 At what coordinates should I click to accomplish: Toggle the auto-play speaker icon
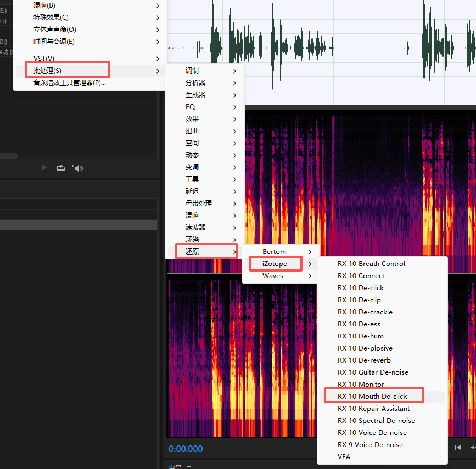coord(77,168)
